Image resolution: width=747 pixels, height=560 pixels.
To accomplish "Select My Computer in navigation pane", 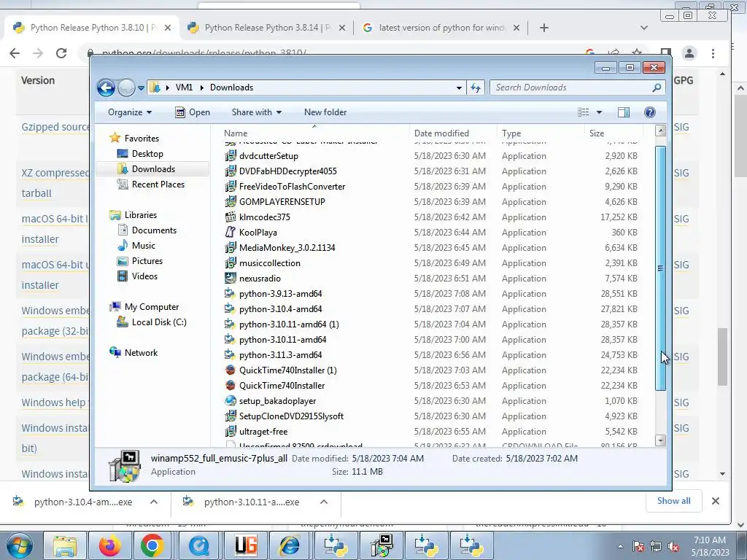I will point(152,307).
